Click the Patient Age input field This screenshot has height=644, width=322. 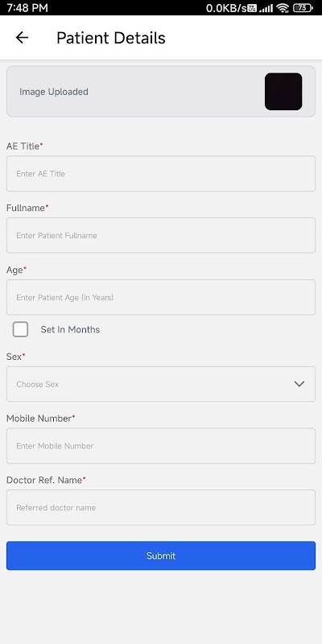[161, 297]
